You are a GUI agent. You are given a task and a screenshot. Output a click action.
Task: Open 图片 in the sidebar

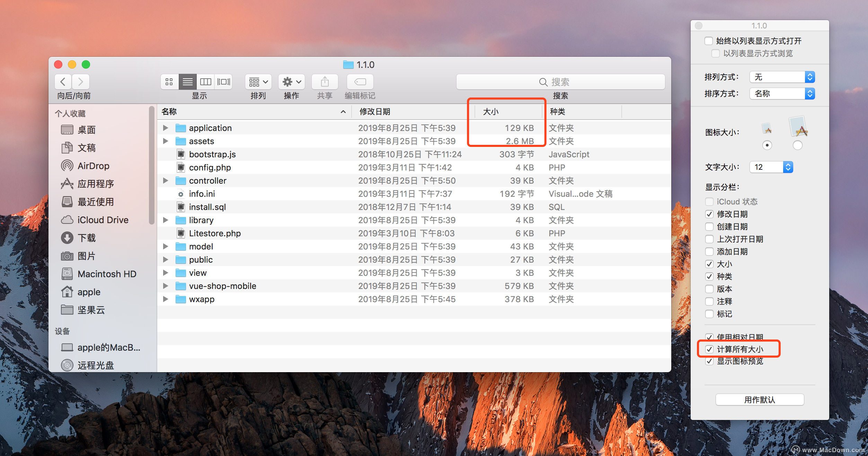click(78, 256)
